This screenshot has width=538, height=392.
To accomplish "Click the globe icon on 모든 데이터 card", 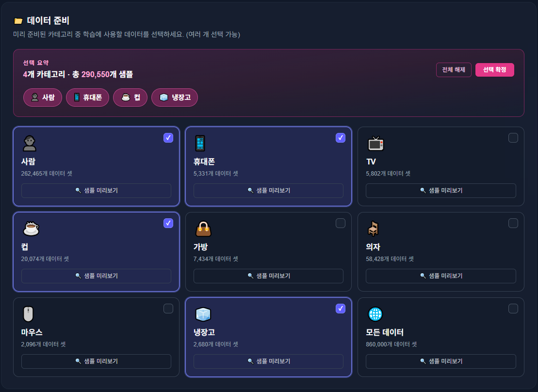I will tap(375, 314).
